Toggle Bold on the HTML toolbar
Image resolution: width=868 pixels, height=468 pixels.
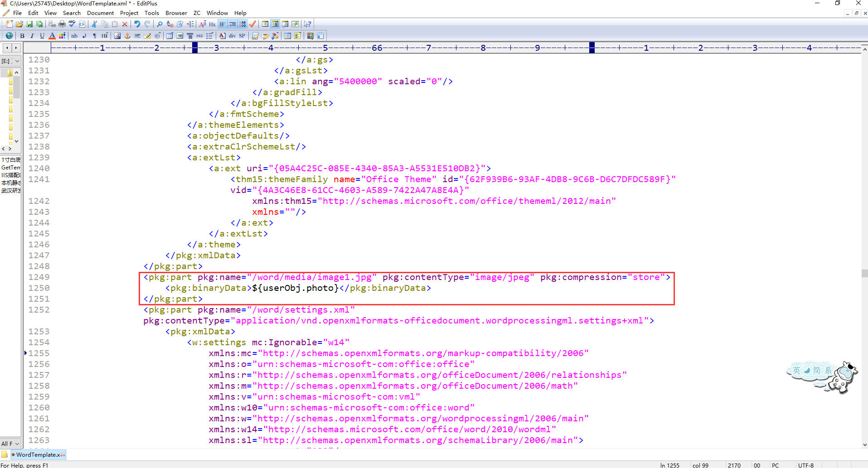click(22, 35)
